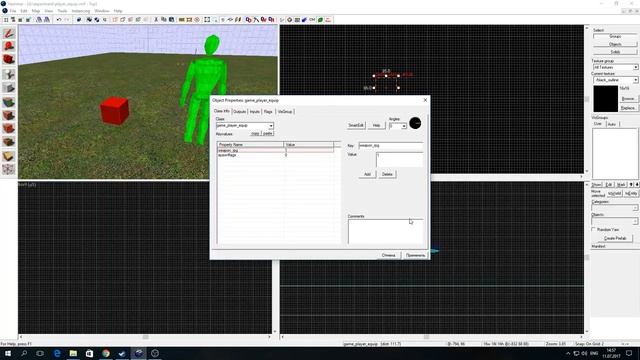This screenshot has width=640, height=360.
Task: Click the Help button in Object Properties
Action: (x=376, y=125)
